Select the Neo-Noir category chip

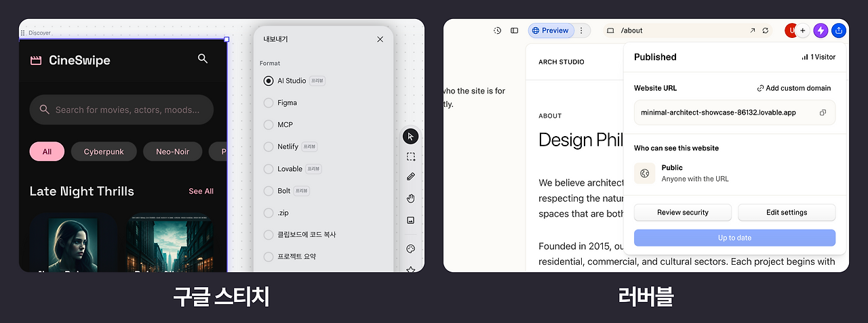click(172, 152)
